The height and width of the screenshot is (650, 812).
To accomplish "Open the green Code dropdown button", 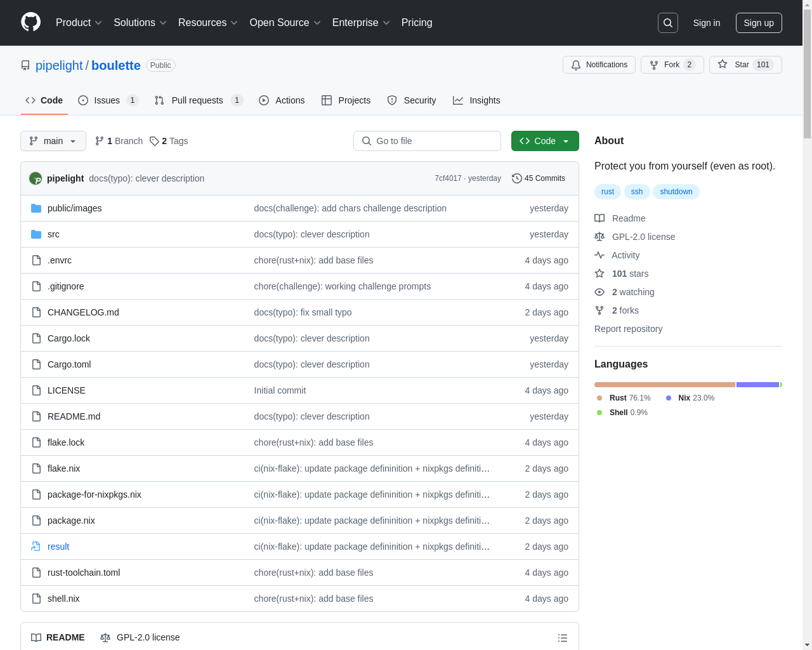I will point(545,141).
